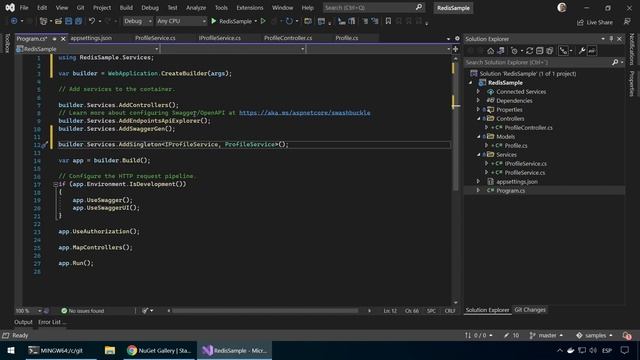Click user account avatar in title bar
Viewport: 640px width, 360px height.
(x=562, y=7)
